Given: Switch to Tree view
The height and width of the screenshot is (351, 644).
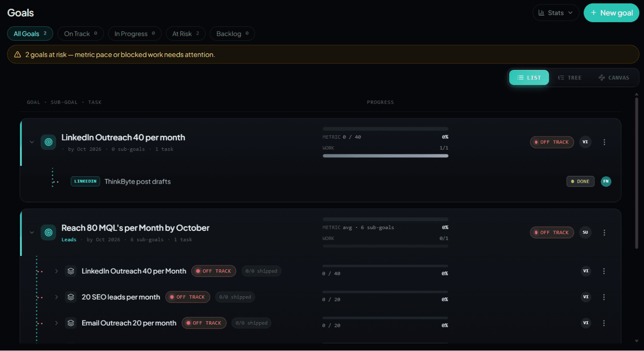Looking at the screenshot, I should (x=569, y=78).
